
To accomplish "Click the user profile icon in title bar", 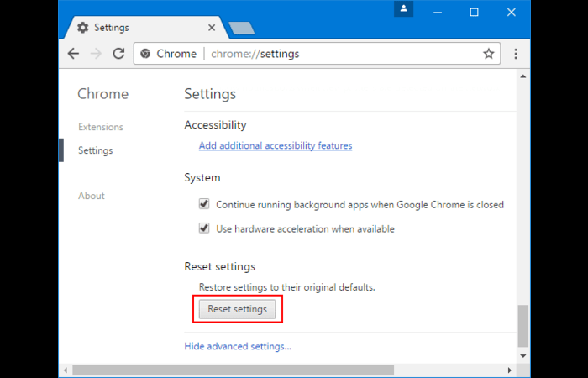I will [403, 8].
